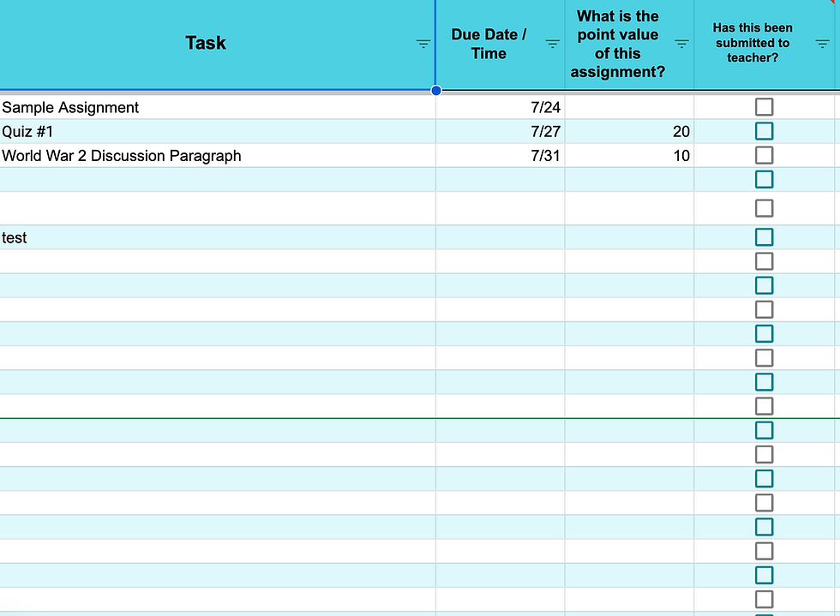Select the Task header cell
The height and width of the screenshot is (616, 840).
click(x=218, y=45)
